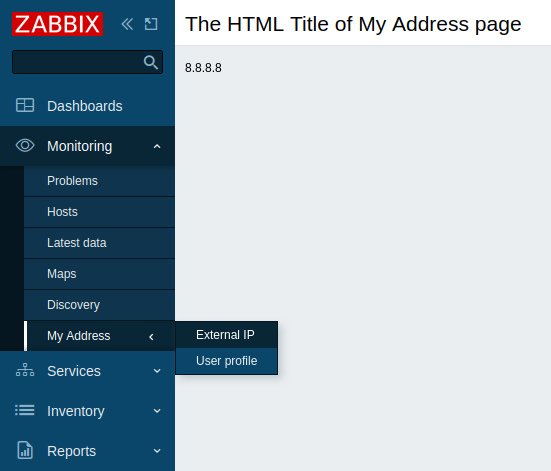
Task: Open Latest data page
Action: (99, 243)
